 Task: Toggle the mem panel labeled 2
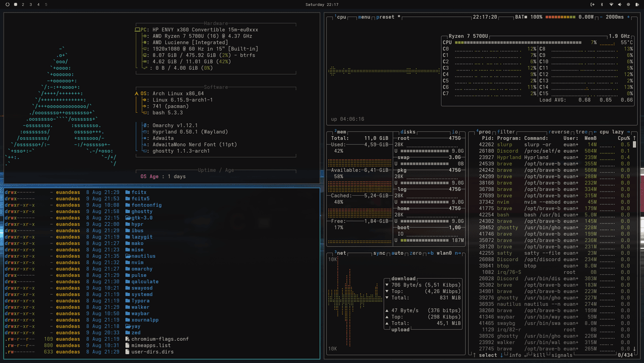point(336,130)
